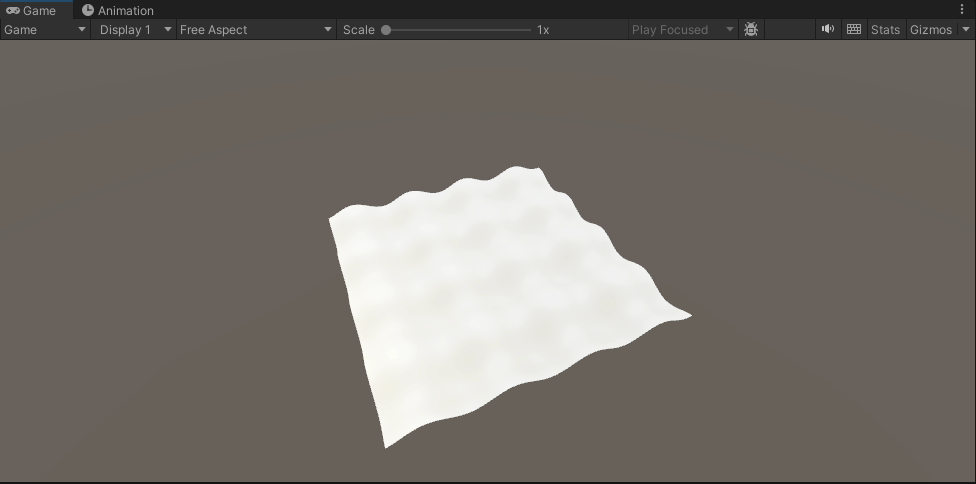
Task: Open the Play Focused dropdown
Action: pyautogui.click(x=683, y=29)
